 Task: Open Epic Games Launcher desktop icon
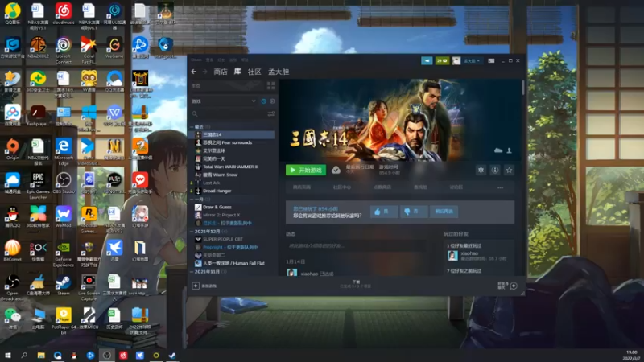[38, 186]
